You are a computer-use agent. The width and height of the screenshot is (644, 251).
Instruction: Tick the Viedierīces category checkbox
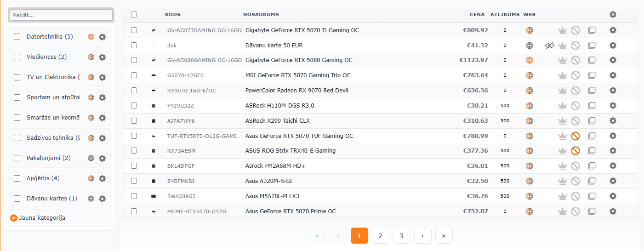[x=17, y=57]
